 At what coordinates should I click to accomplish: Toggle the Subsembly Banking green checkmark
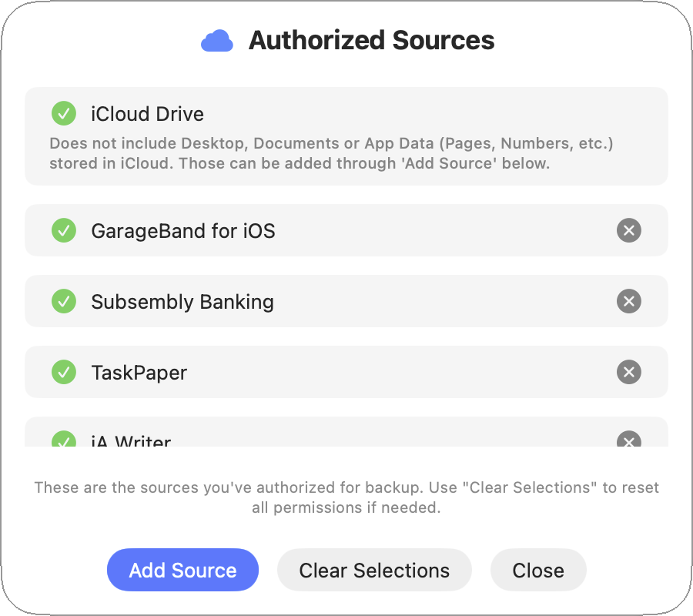tap(64, 301)
